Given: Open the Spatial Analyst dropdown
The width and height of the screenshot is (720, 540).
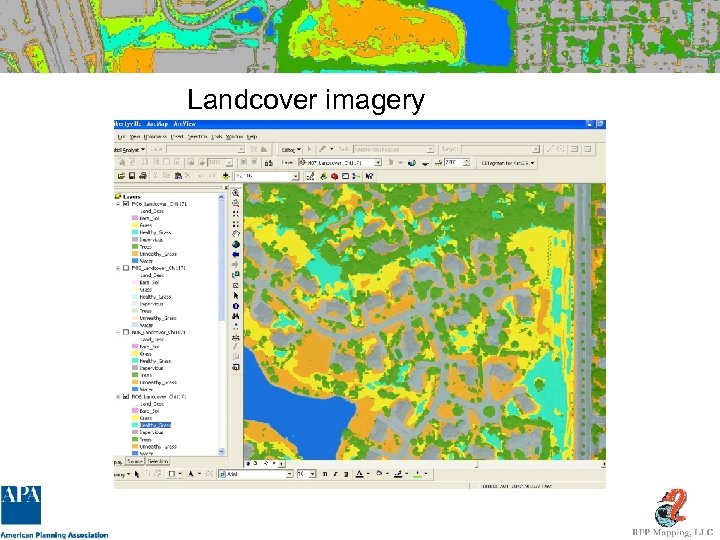Looking at the screenshot, I should [129, 150].
